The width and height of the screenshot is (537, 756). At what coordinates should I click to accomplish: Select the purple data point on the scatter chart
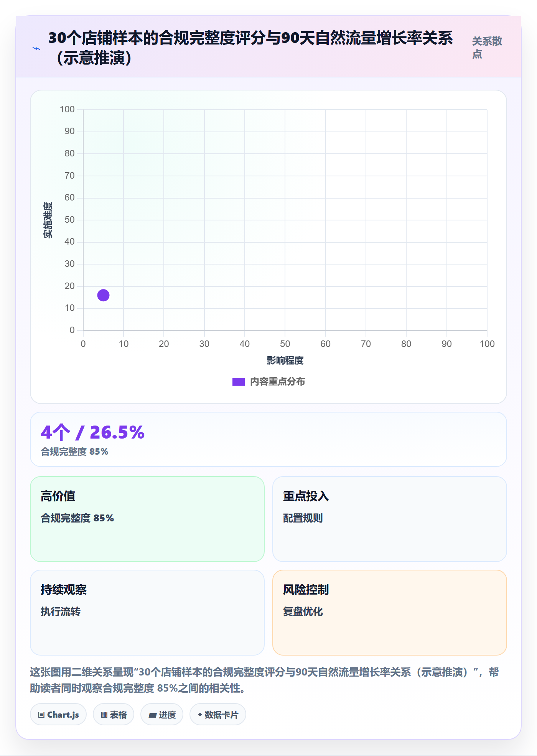coord(103,295)
